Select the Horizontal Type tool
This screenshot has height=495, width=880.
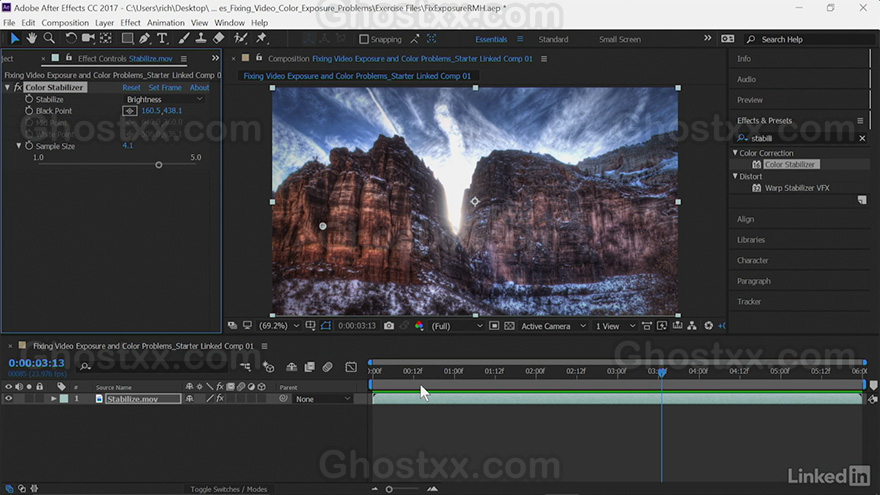pos(162,38)
